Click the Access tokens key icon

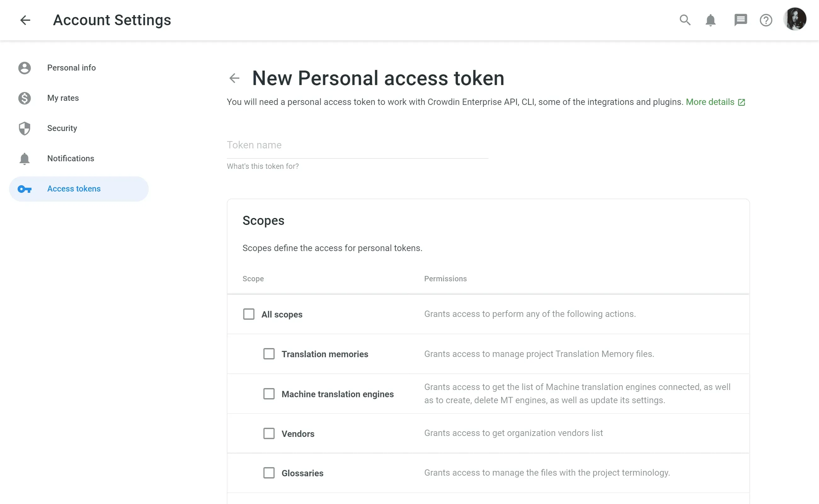click(x=24, y=188)
